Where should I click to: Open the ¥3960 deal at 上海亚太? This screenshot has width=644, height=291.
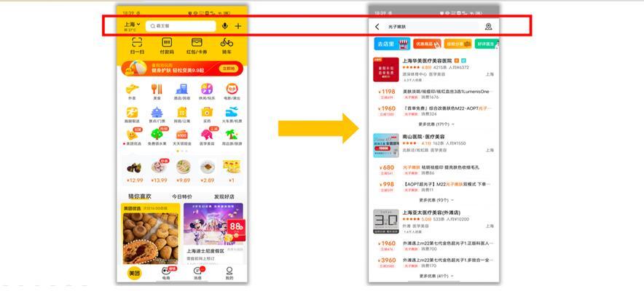(433, 263)
